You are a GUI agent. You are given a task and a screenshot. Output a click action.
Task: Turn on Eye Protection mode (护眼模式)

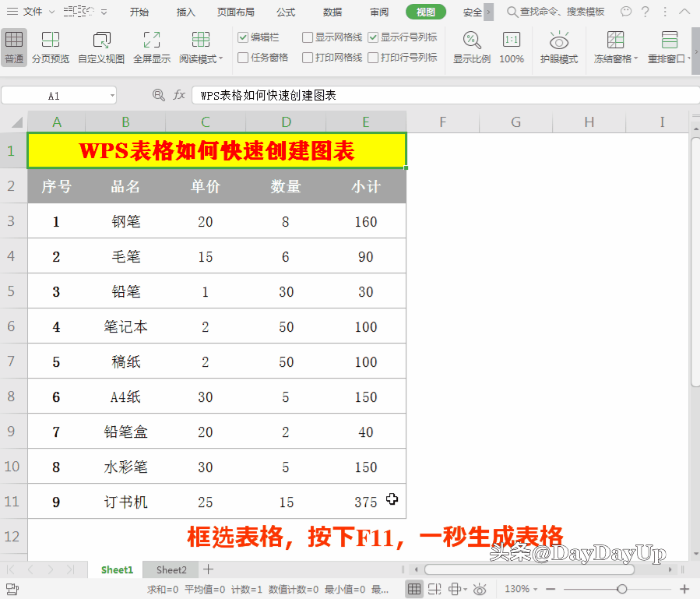point(559,48)
